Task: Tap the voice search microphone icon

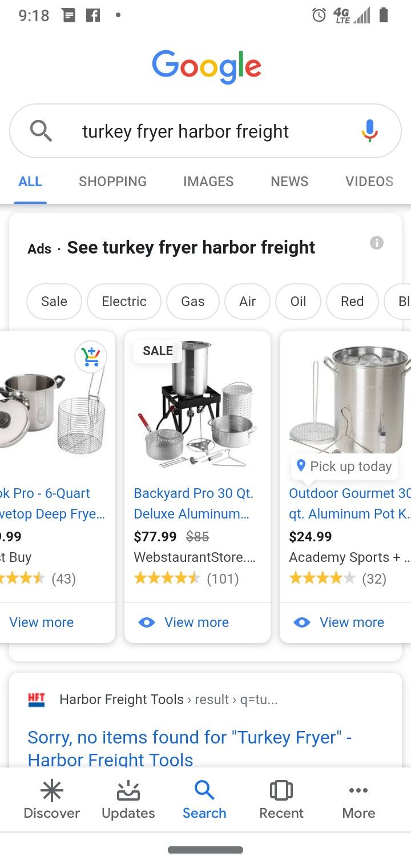Action: coord(369,131)
